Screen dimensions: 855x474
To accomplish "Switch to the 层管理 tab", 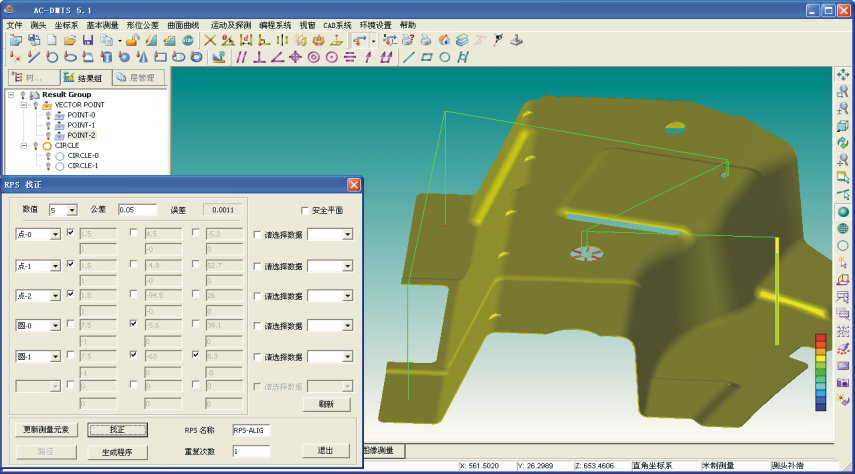I will point(135,77).
